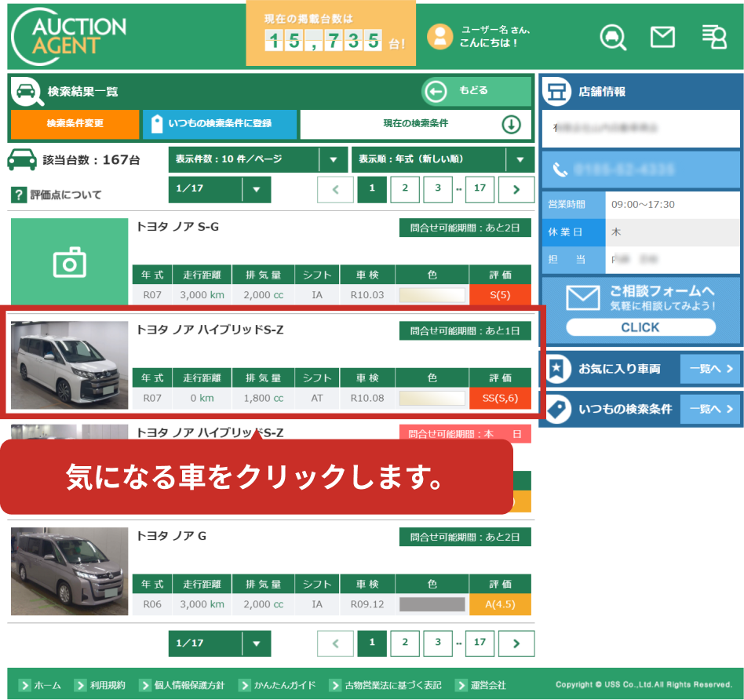The width and height of the screenshot is (744, 700).
Task: Open the かんたんガイド footer link
Action: pos(277,685)
